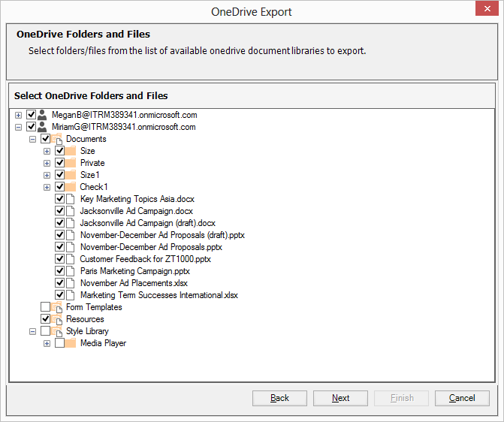504x422 pixels.
Task: Collapse the MiriamG account node
Action: pyautogui.click(x=18, y=127)
